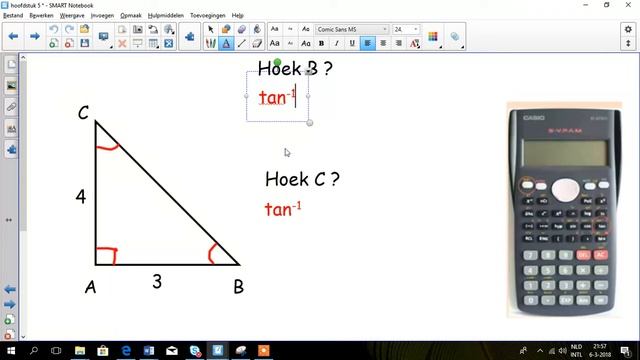Image resolution: width=640 pixels, height=360 pixels.
Task: Open the screen capture camera icon
Action: point(138,29)
